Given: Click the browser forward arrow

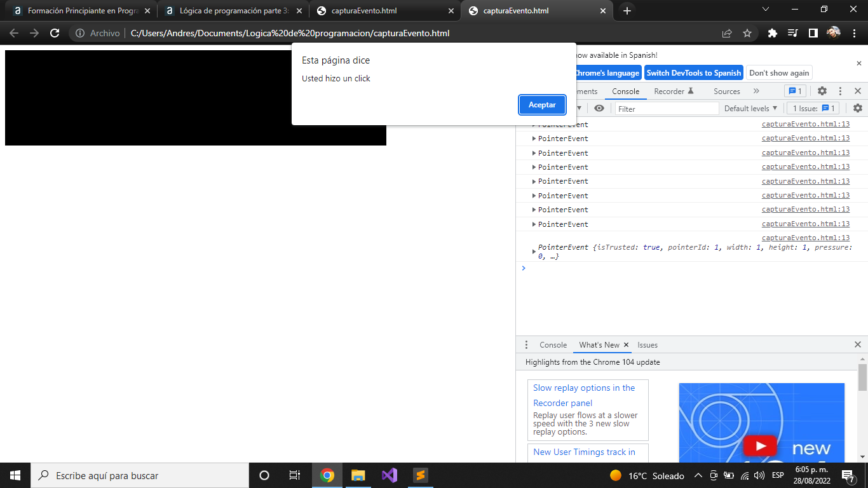Looking at the screenshot, I should pyautogui.click(x=34, y=33).
